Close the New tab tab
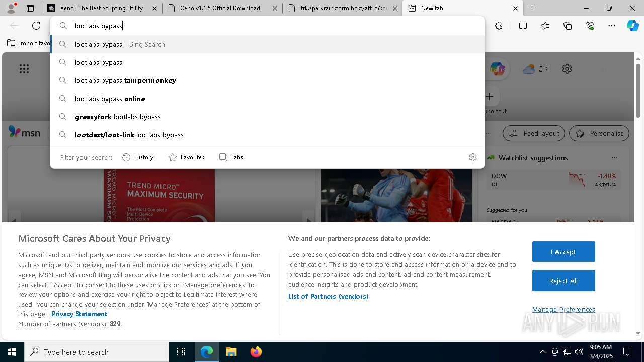This screenshot has width=644, height=362. (515, 8)
